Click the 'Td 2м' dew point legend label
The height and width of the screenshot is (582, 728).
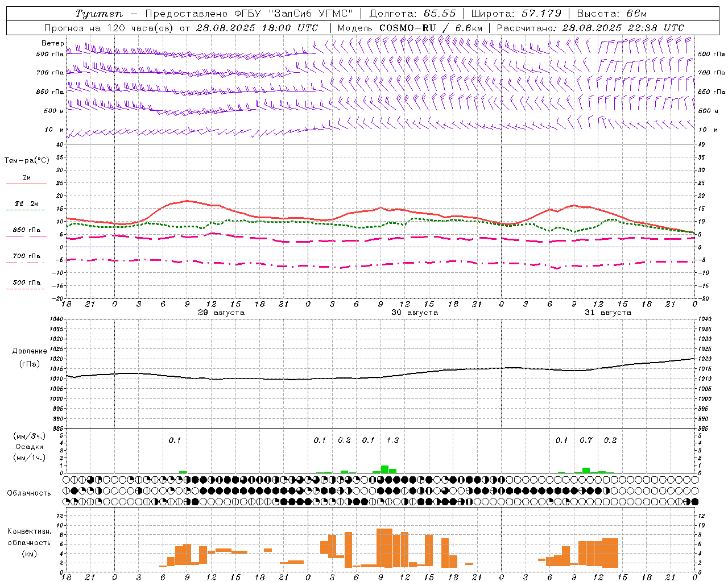(27, 203)
